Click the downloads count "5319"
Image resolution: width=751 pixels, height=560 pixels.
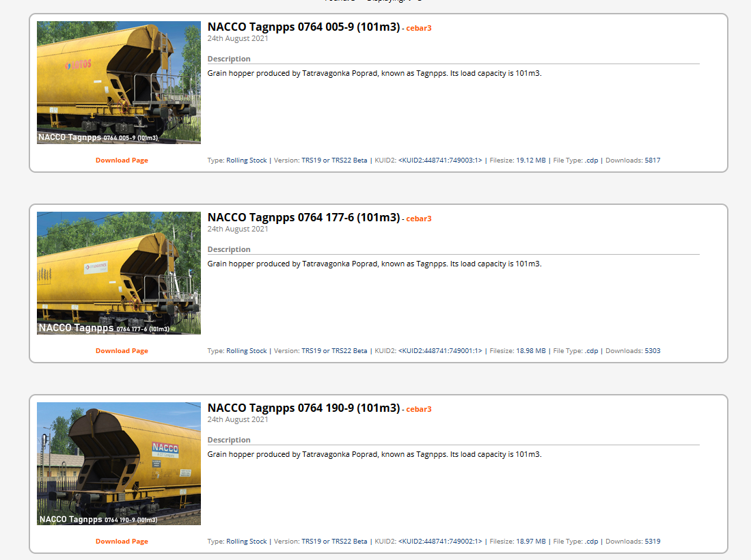pos(653,542)
